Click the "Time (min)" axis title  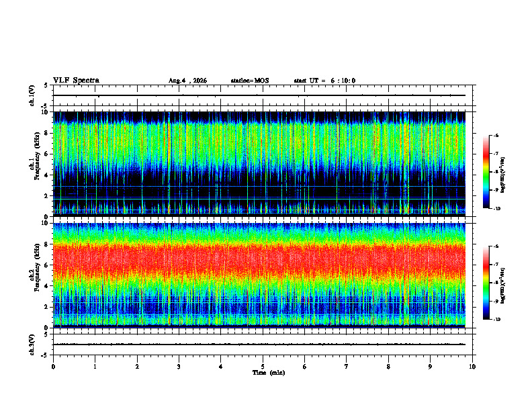click(x=269, y=373)
